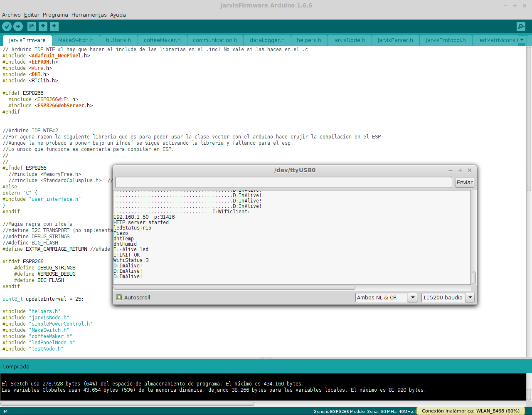Focus the serial monitor send text field
Viewport: 532px width, 415px height.
(x=283, y=182)
